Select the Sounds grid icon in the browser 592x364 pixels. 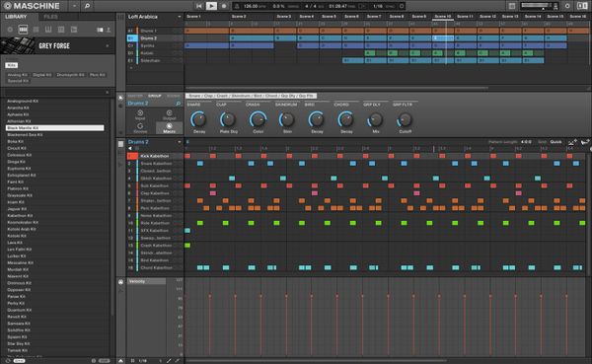(x=36, y=30)
